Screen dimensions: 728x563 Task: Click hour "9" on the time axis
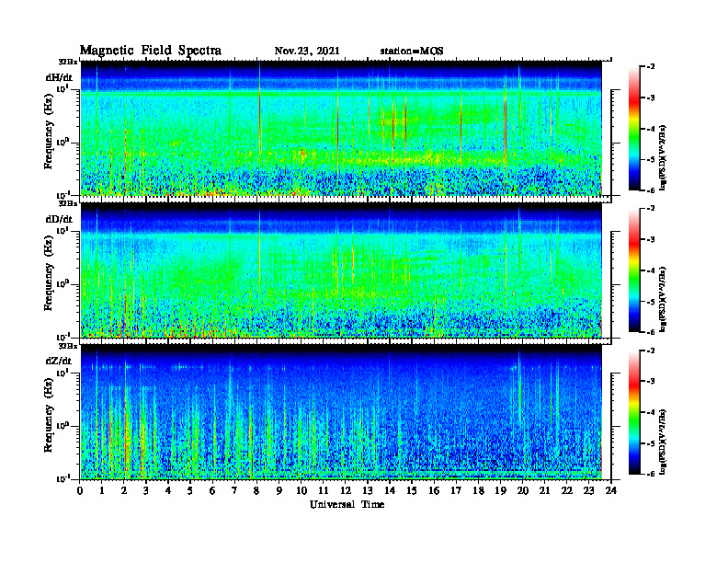pos(279,491)
